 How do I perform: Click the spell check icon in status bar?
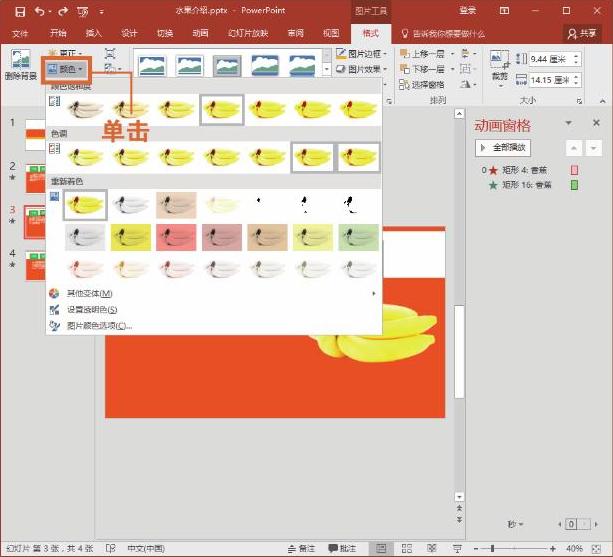click(x=111, y=548)
